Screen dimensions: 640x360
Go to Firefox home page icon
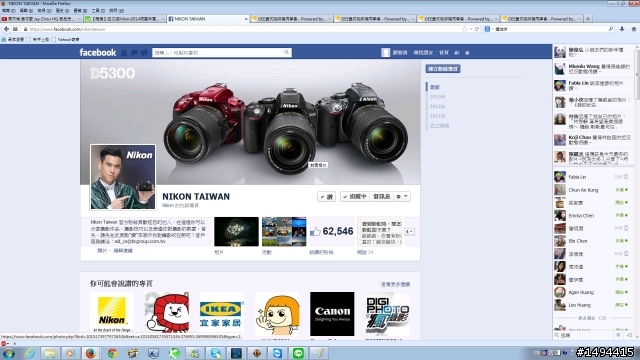pyautogui.click(x=633, y=29)
